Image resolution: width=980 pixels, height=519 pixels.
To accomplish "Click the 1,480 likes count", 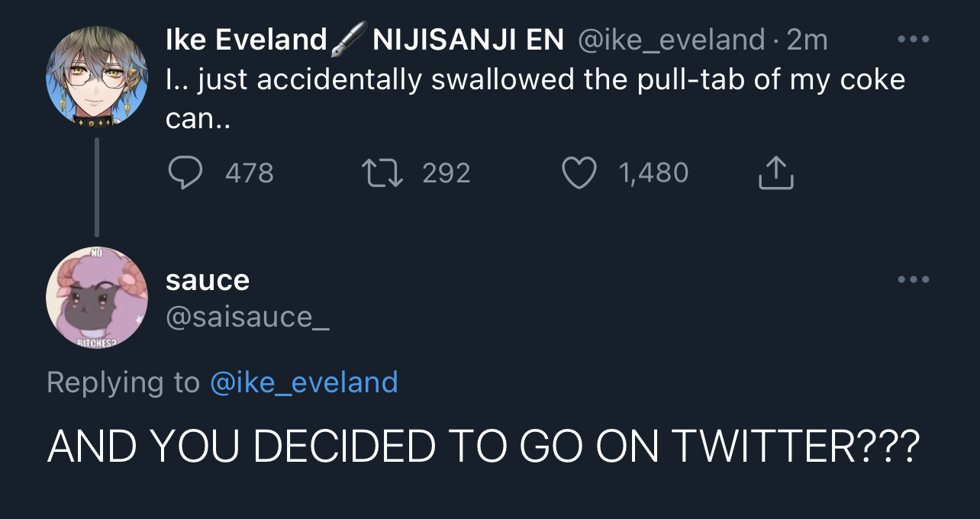I will (653, 173).
